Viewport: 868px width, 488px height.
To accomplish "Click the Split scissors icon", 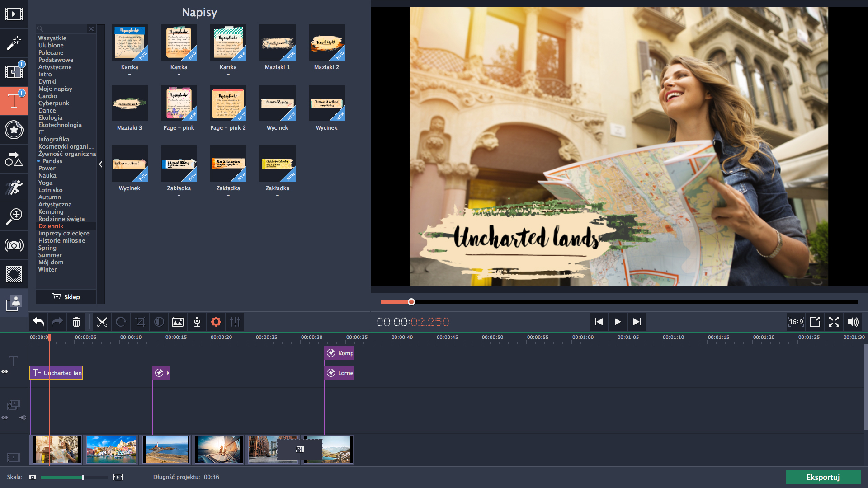I will [x=102, y=322].
